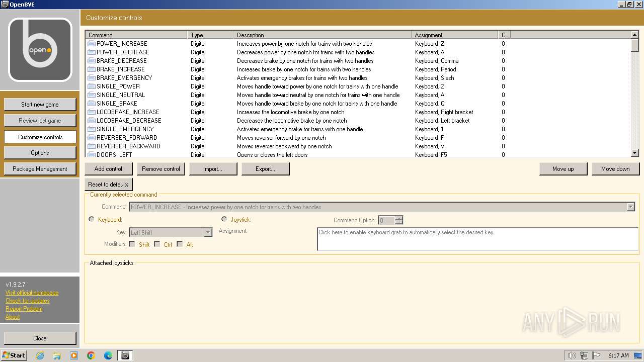The image size is (644, 362).
Task: Click the OpenBVE logo image
Action: pyautogui.click(x=40, y=50)
